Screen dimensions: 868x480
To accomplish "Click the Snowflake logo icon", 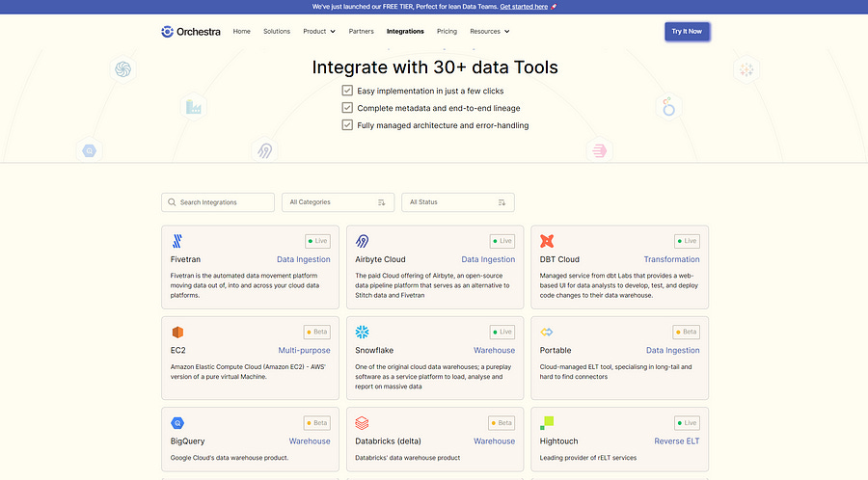I will pos(362,332).
